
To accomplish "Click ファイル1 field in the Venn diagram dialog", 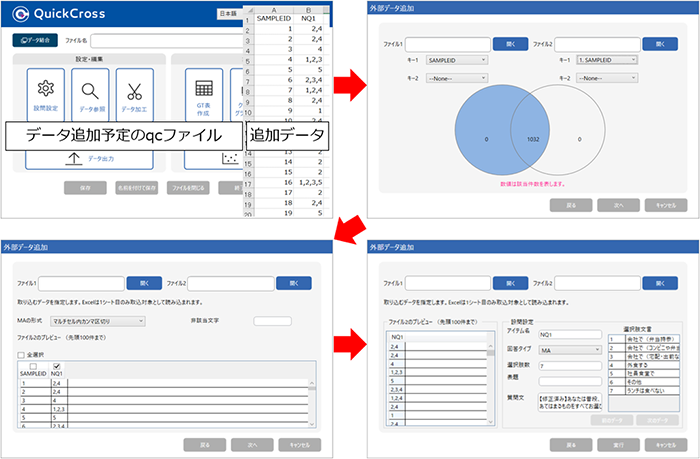I will click(x=448, y=44).
